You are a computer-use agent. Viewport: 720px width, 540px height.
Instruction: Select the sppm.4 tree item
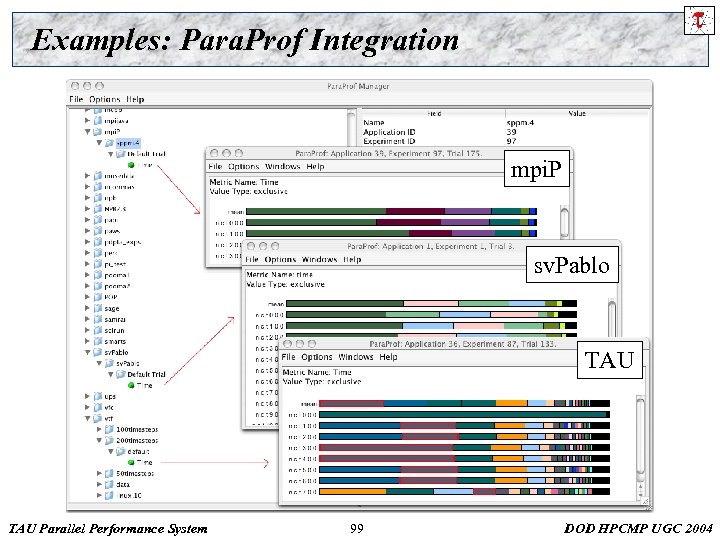(128, 143)
